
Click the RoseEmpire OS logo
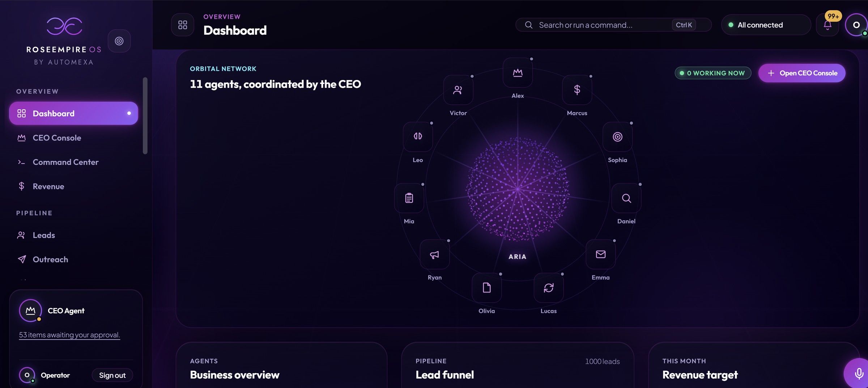coord(64,41)
